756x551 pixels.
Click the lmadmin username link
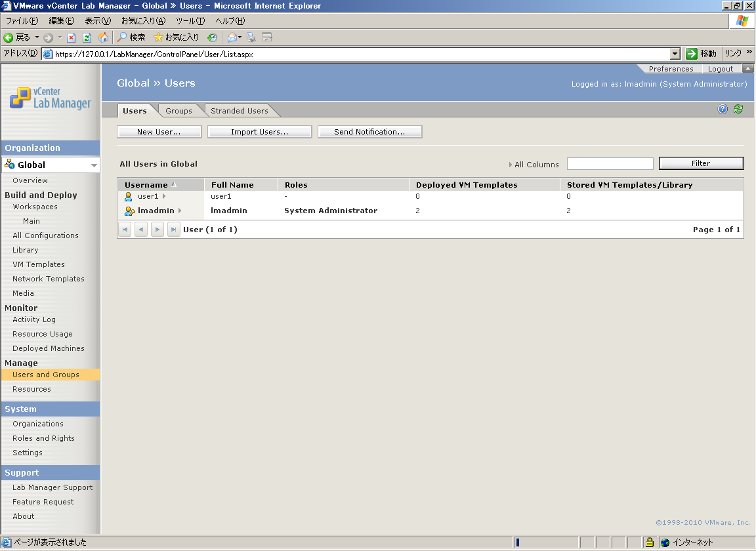pyautogui.click(x=156, y=211)
